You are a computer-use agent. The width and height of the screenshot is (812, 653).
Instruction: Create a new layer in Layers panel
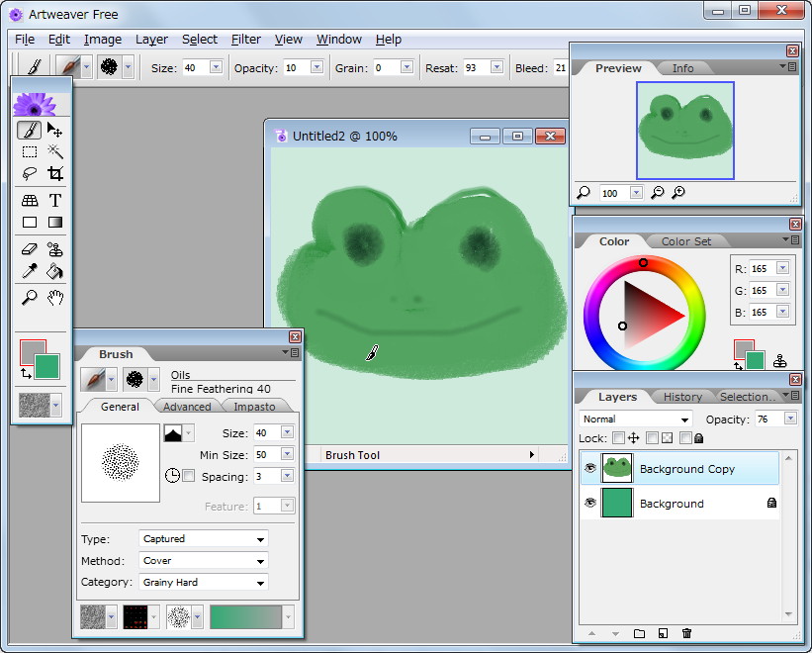point(639,634)
